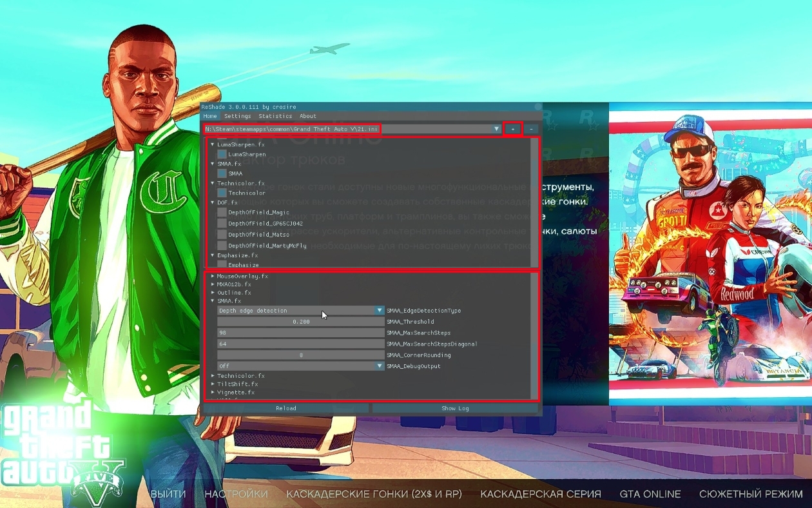Open the About tab
812x508 pixels.
click(x=308, y=116)
